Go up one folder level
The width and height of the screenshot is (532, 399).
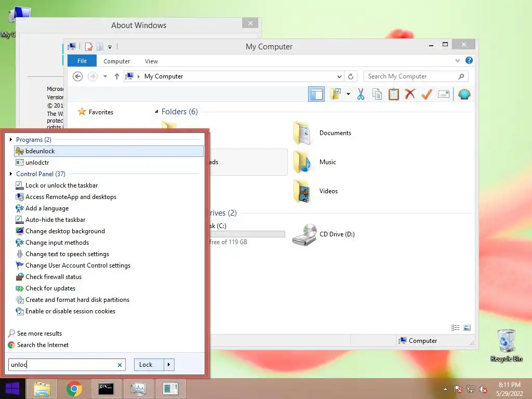click(117, 76)
